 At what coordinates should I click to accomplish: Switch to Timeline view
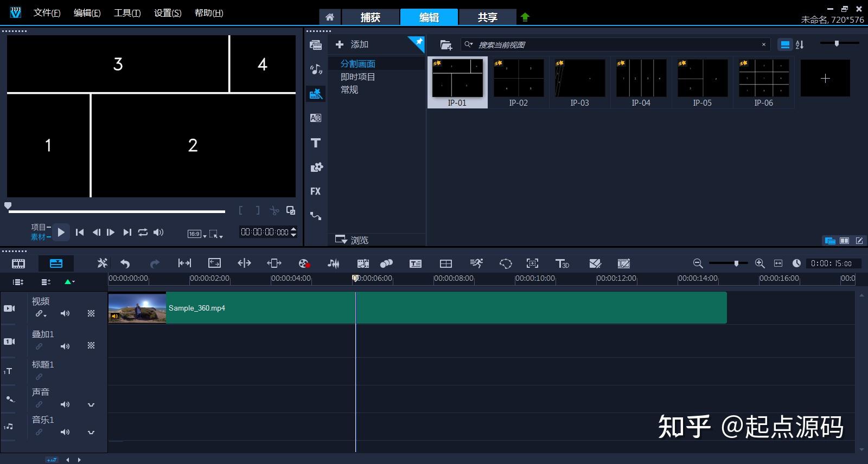pyautogui.click(x=56, y=263)
